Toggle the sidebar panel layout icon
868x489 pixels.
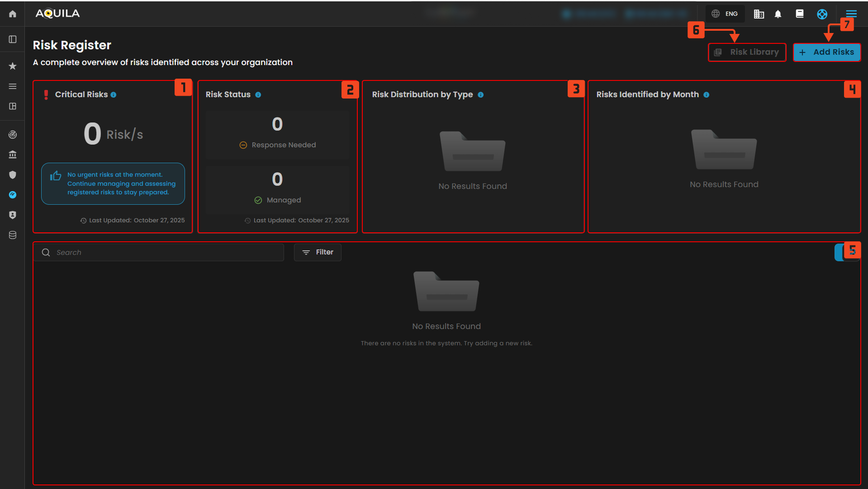pyautogui.click(x=13, y=39)
